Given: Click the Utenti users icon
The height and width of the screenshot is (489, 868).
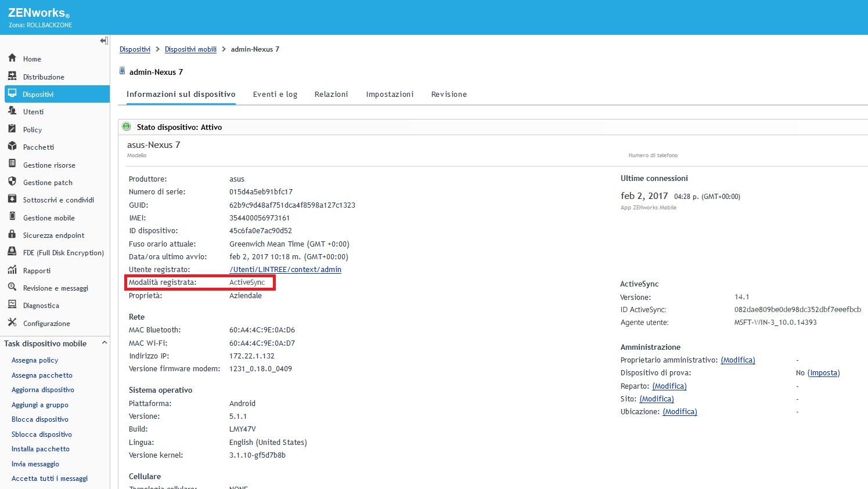Looking at the screenshot, I should coord(12,111).
